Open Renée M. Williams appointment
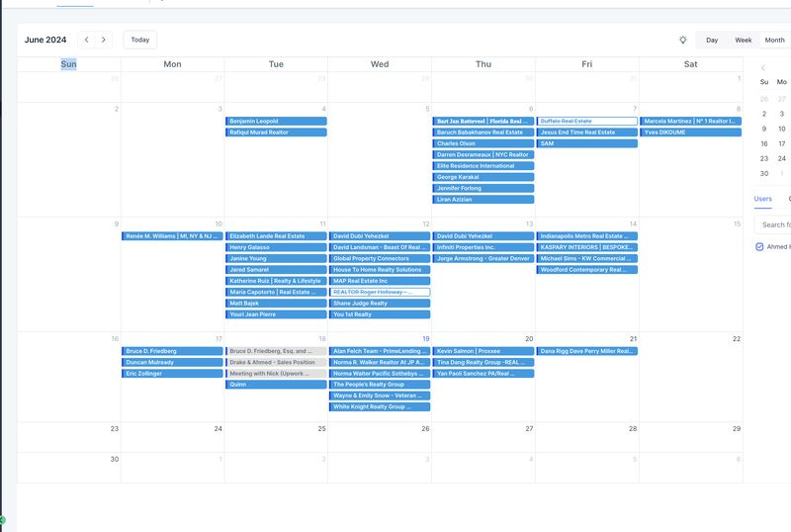791x532 pixels. click(172, 236)
